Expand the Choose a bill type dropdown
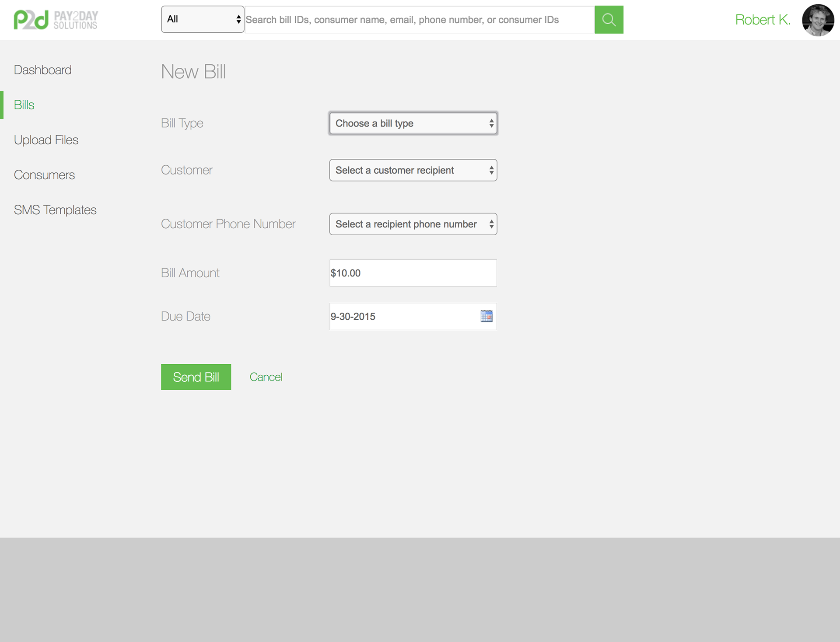The image size is (840, 642). [413, 123]
